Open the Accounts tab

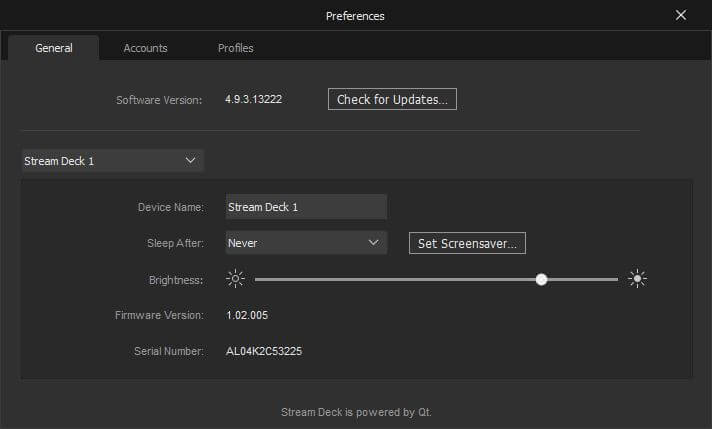click(x=145, y=48)
